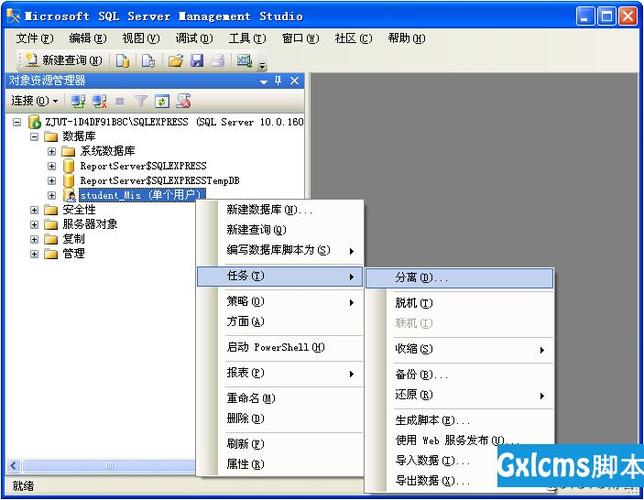644x500 pixels.
Task: Select the 服务器对象 tree item
Action: [90, 224]
